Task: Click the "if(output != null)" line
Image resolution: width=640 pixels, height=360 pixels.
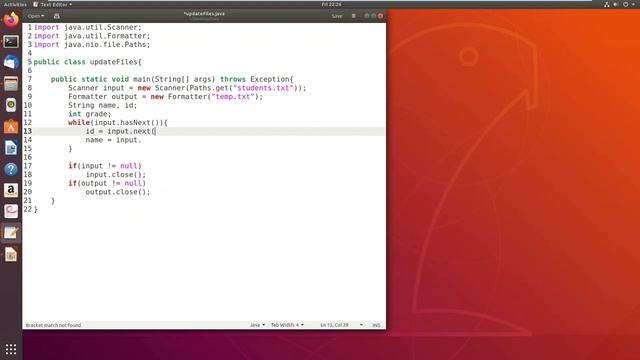Action: (107, 183)
